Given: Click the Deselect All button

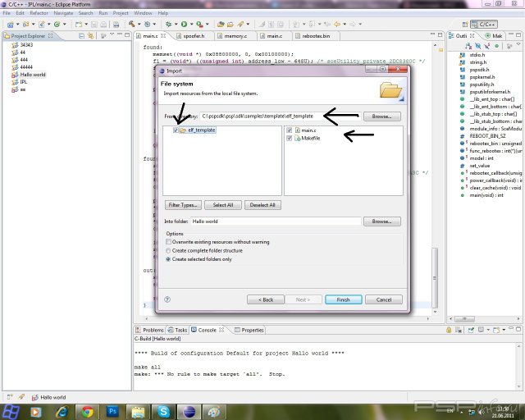Looking at the screenshot, I should [262, 204].
